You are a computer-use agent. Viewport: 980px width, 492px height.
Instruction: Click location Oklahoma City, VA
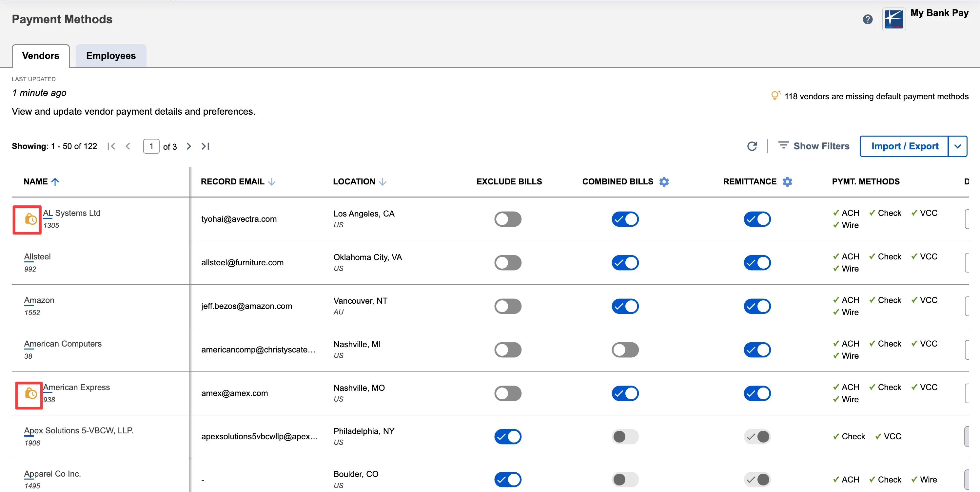[367, 257]
